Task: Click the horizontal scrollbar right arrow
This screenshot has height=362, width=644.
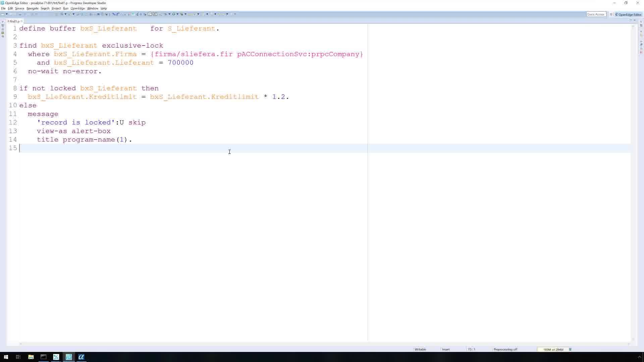Action: point(628,344)
